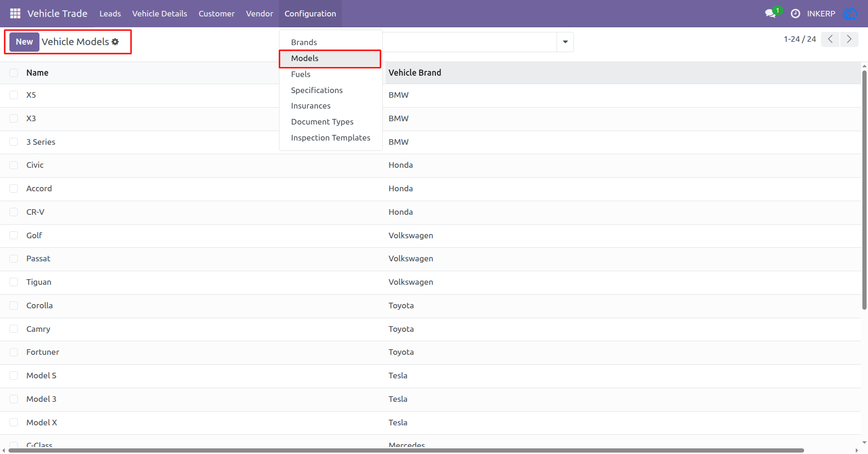Open the apps grid home menu
This screenshot has width=868, height=454.
point(15,14)
